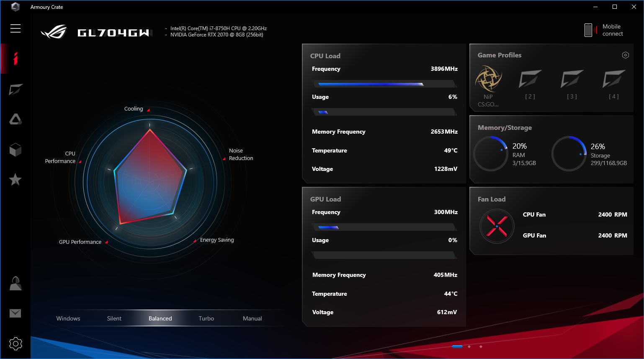Click the 3896MHz CPU frequency value

coord(444,69)
